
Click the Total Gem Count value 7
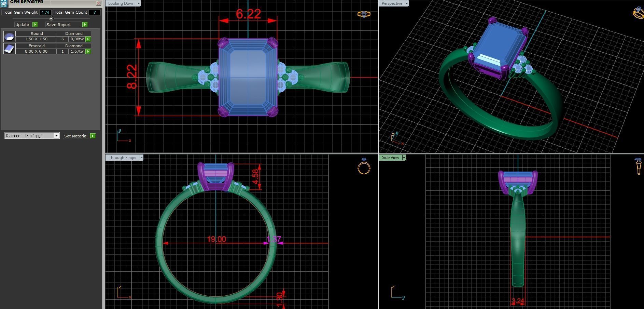pos(95,12)
